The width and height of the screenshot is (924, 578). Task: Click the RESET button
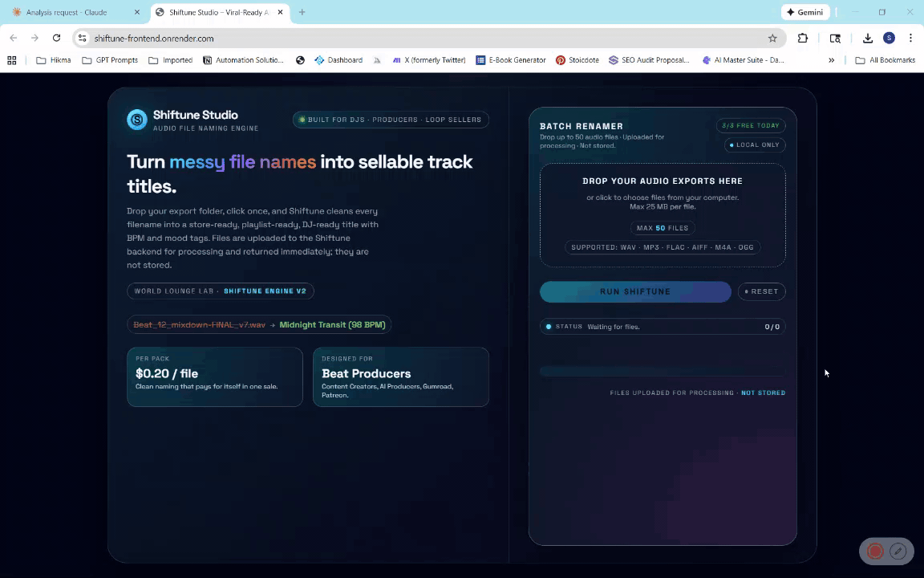point(761,291)
